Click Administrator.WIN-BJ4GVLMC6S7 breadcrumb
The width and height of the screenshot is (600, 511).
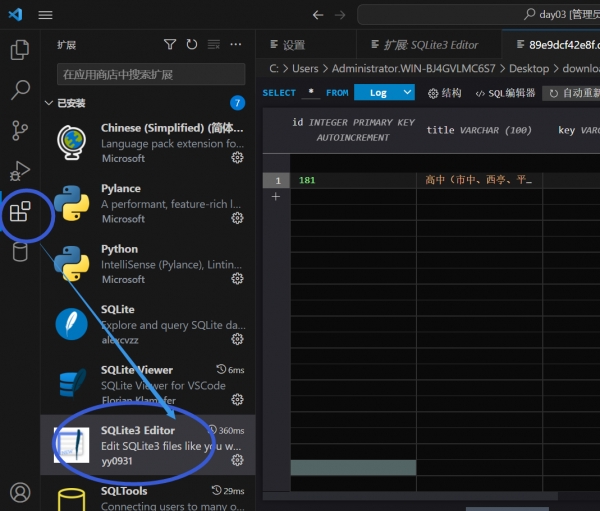pyautogui.click(x=413, y=69)
